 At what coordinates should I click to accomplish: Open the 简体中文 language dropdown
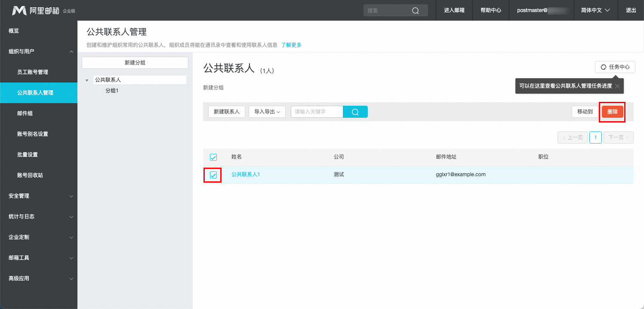click(595, 10)
